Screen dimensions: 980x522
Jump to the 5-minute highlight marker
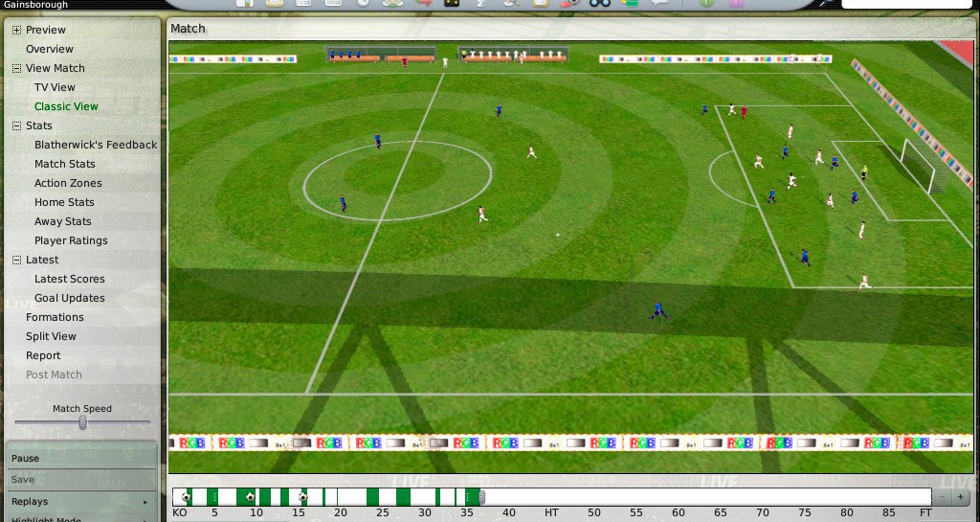(214, 498)
